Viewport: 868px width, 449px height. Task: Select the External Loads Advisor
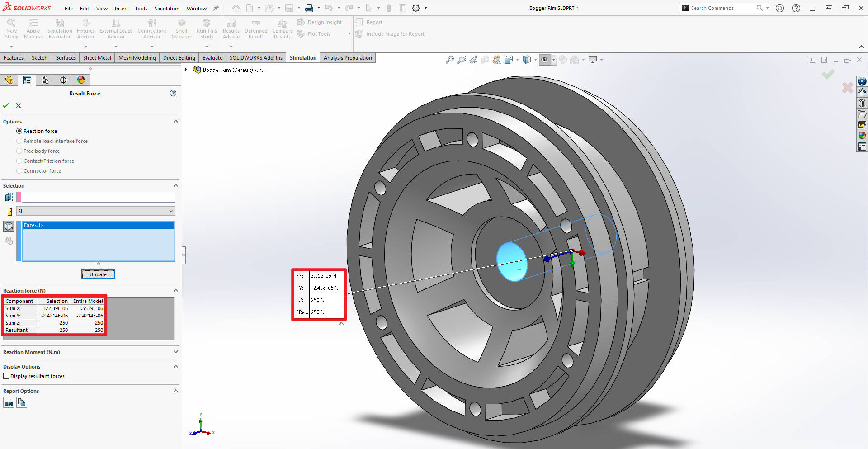(116, 28)
